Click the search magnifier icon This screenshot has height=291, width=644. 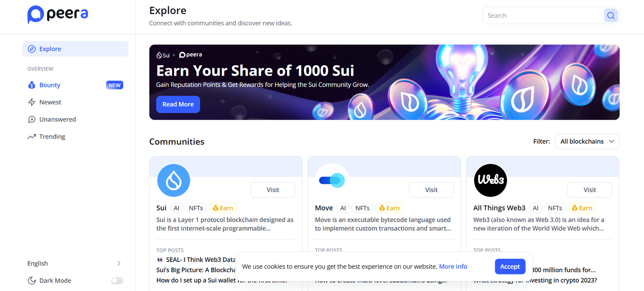(611, 16)
